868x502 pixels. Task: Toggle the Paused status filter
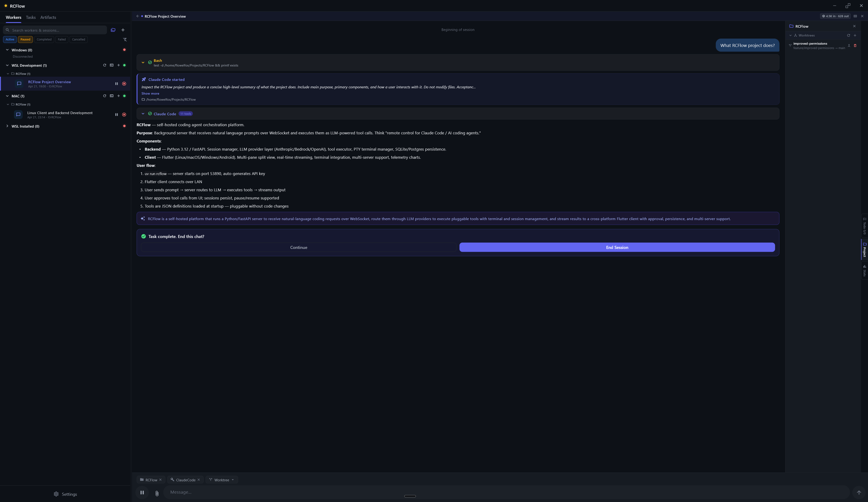pyautogui.click(x=25, y=39)
